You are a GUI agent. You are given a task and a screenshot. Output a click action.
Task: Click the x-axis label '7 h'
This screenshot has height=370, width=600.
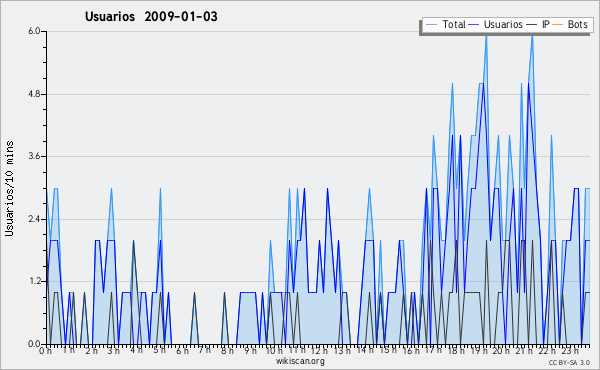[205, 350]
